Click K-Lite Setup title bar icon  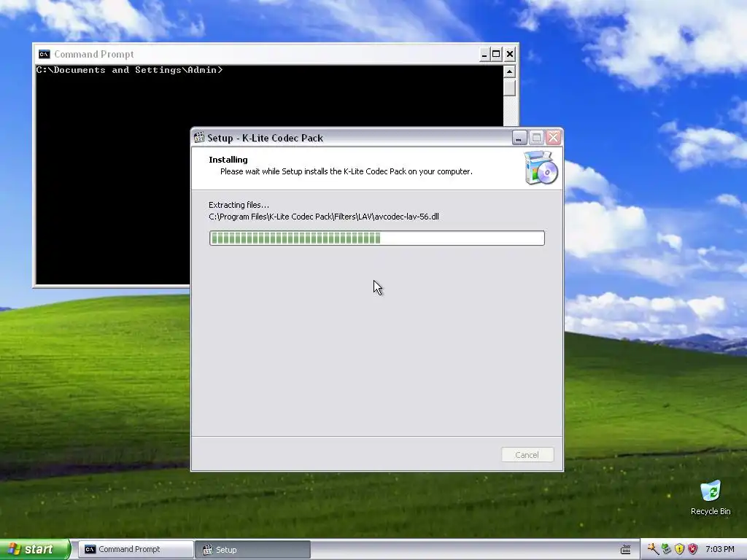[x=199, y=138]
